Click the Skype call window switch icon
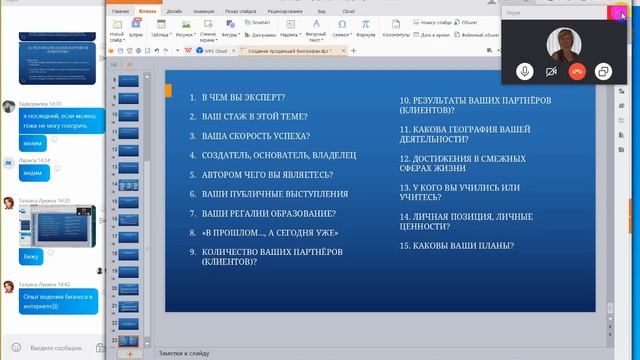 point(603,72)
